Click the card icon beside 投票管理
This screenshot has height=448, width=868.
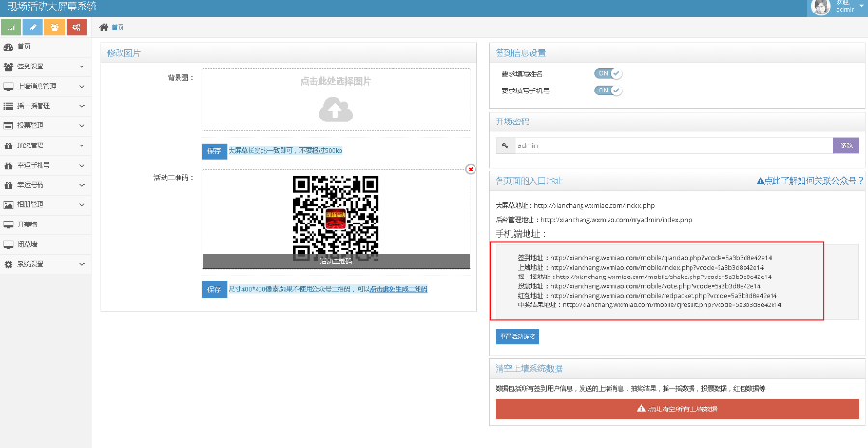[8, 126]
